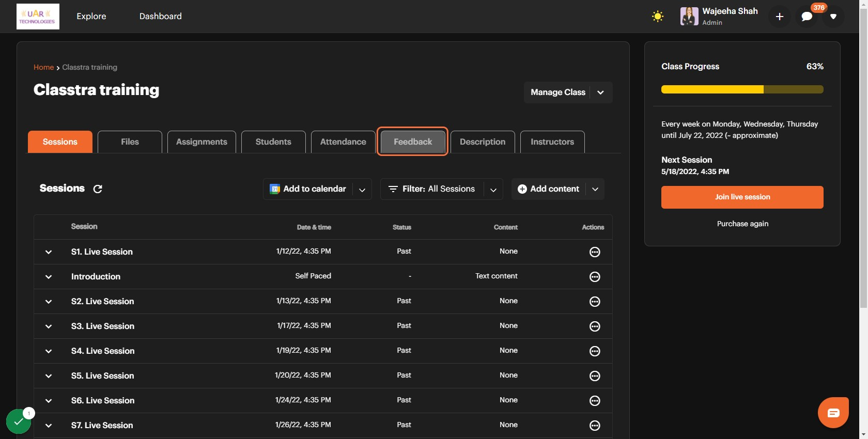Expand the S2. Live Session row
868x439 pixels.
click(x=49, y=302)
